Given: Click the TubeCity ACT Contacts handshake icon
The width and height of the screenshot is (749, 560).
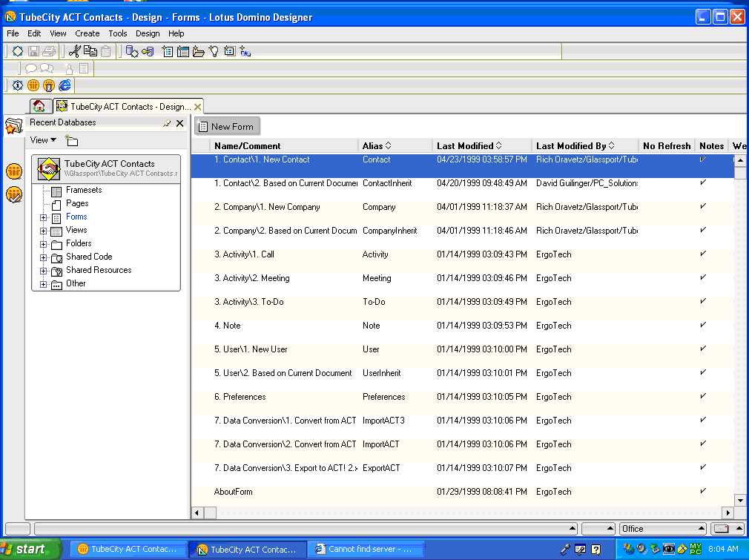Looking at the screenshot, I should pos(49,168).
